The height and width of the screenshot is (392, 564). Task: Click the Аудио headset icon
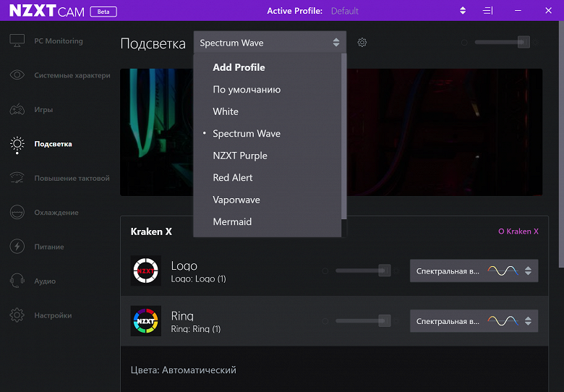tap(17, 281)
